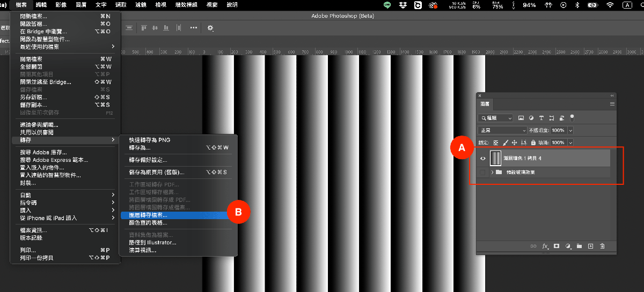
Task: Click align vertical centers icon
Action: (155, 27)
